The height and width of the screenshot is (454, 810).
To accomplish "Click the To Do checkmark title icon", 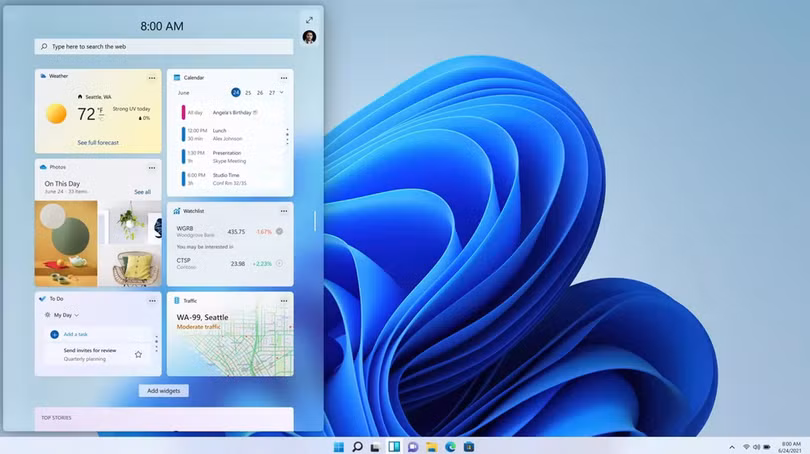I will (42, 299).
